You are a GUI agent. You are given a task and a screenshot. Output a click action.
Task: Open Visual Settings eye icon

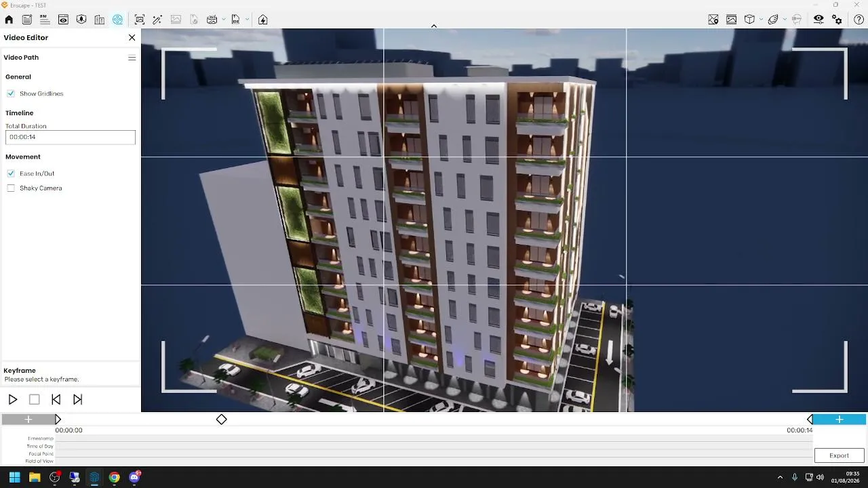point(818,20)
